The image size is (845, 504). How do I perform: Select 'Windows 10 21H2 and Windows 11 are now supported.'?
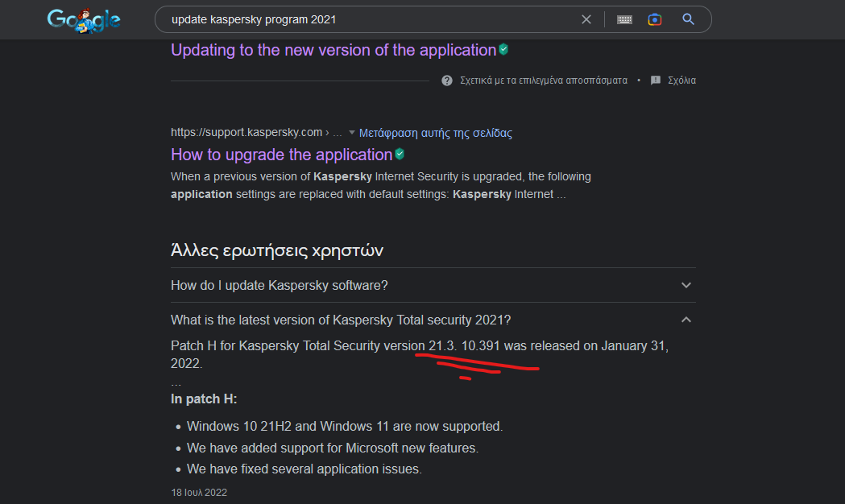345,427
